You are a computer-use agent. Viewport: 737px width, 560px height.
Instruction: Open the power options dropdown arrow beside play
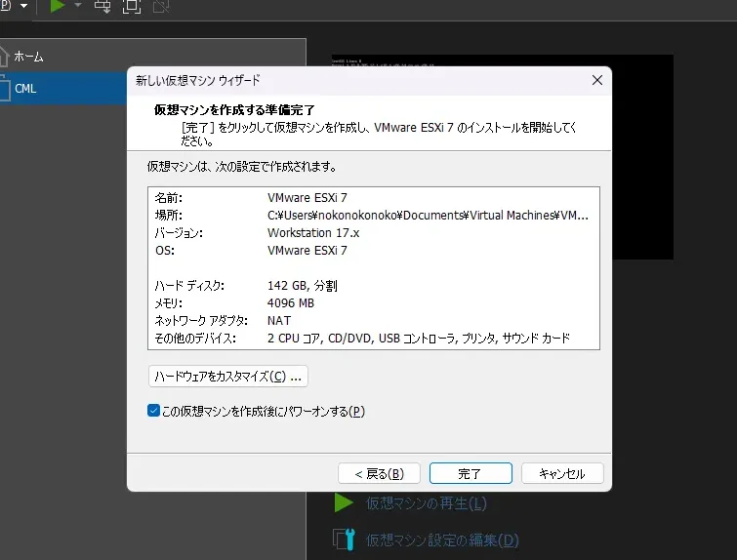(x=78, y=6)
